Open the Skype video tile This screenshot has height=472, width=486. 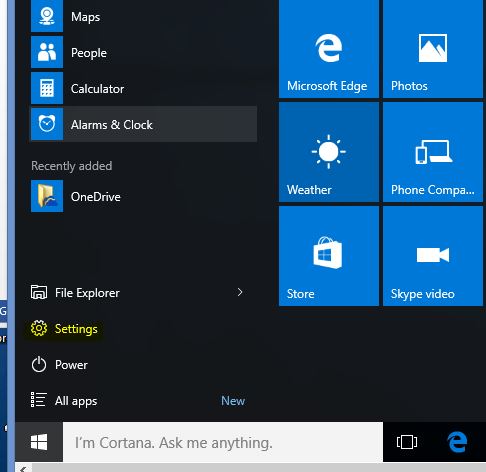pyautogui.click(x=433, y=256)
